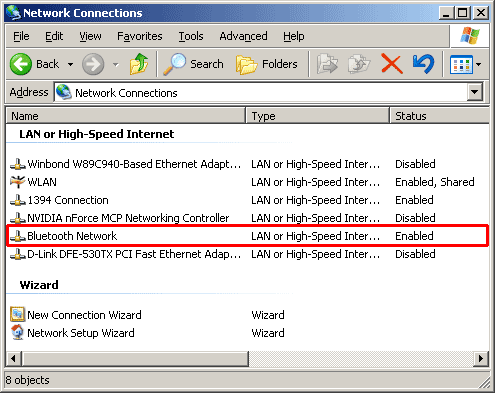
Task: Open the Tools menu
Action: click(191, 36)
